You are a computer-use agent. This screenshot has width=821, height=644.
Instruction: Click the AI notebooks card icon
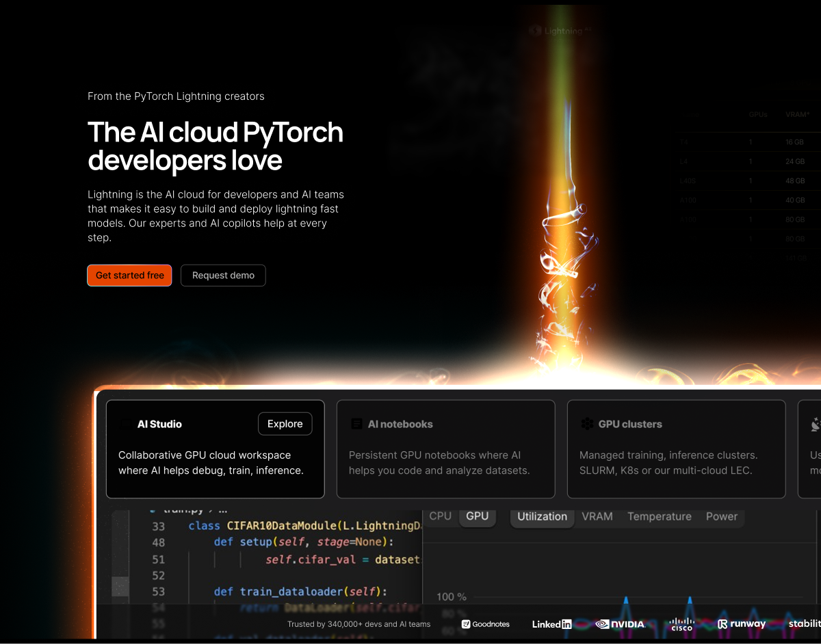356,424
